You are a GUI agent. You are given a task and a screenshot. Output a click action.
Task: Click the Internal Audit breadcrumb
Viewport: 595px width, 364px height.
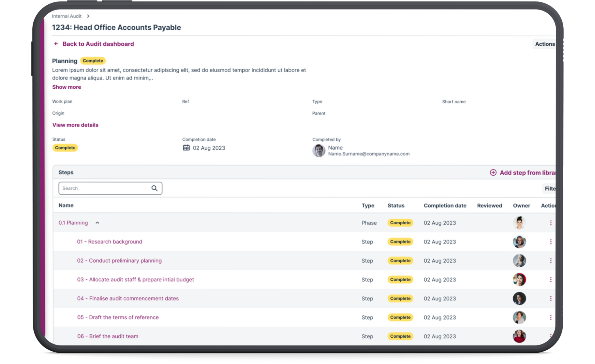point(67,16)
